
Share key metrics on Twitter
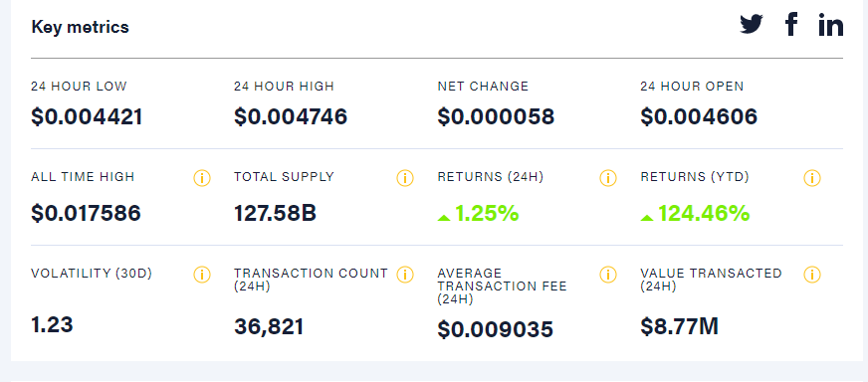[752, 24]
